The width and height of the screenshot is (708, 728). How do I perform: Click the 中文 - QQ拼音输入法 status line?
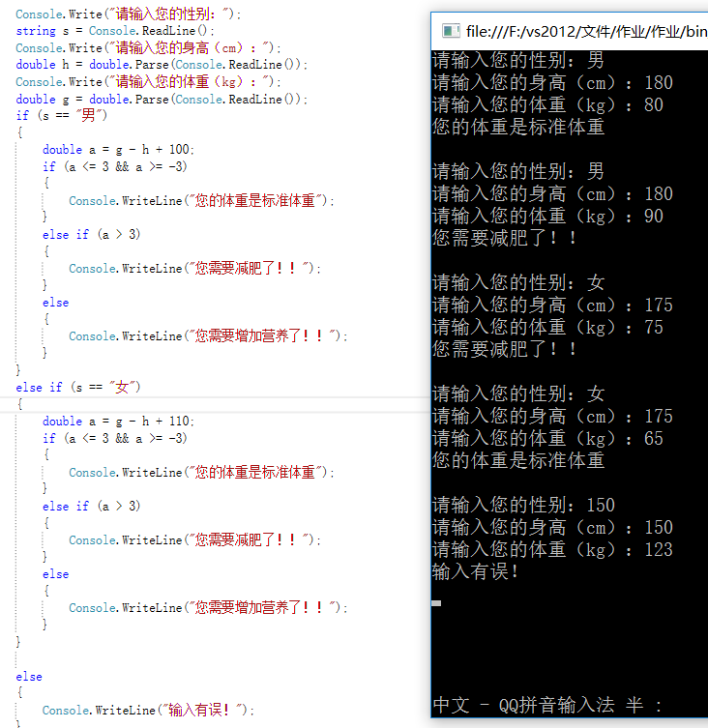click(547, 705)
